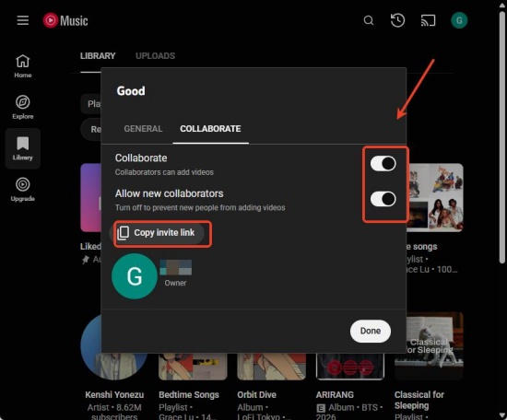The image size is (507, 420).
Task: Click the copy icon beside invite link
Action: tap(124, 233)
